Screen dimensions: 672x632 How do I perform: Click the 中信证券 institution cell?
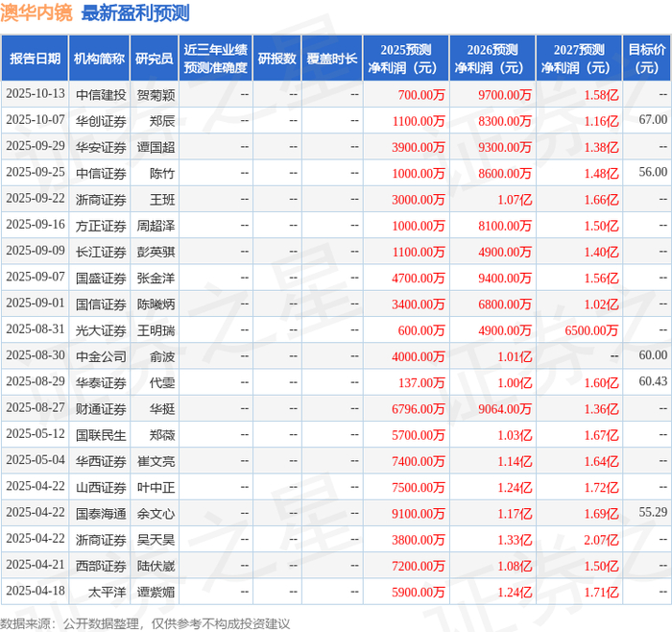tap(101, 173)
